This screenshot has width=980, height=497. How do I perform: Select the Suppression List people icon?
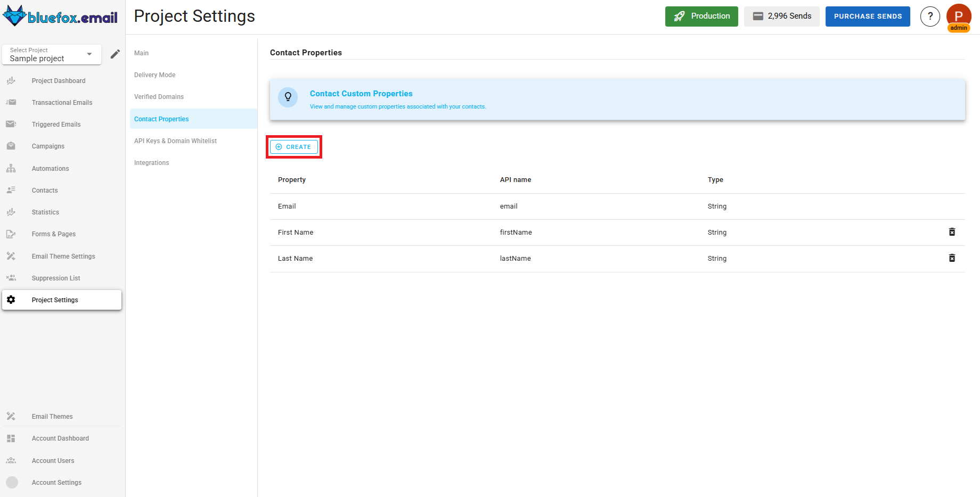coord(11,277)
